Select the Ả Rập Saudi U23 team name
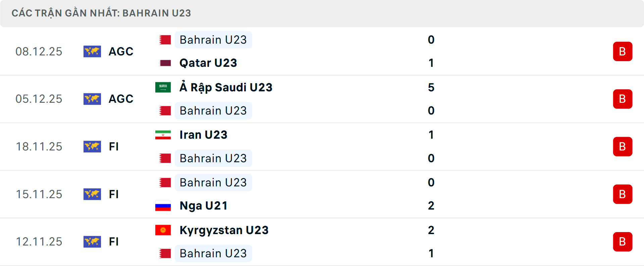 [x=225, y=87]
